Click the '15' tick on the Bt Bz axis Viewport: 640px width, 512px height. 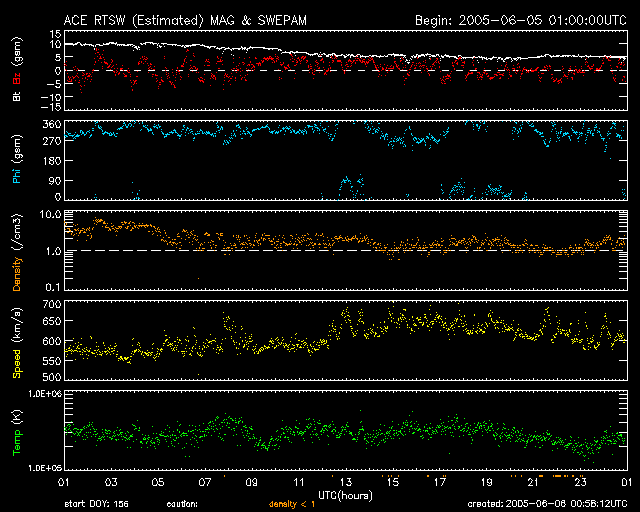coord(56,33)
